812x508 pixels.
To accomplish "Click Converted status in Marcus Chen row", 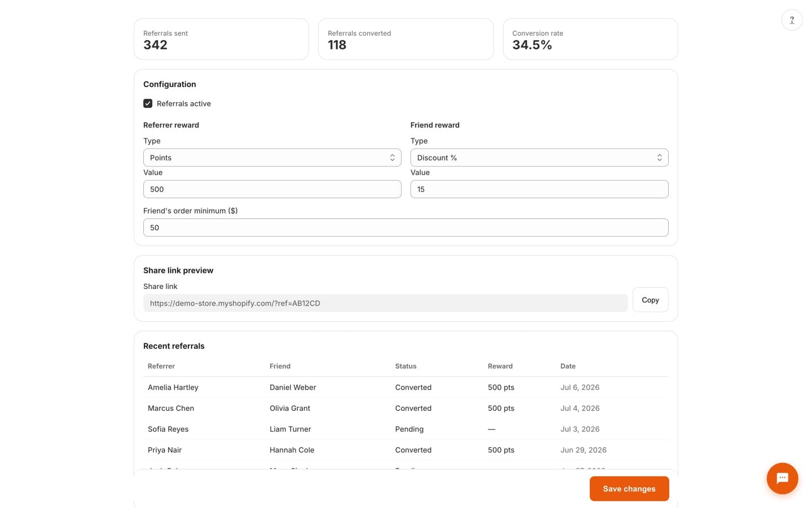I will point(413,408).
